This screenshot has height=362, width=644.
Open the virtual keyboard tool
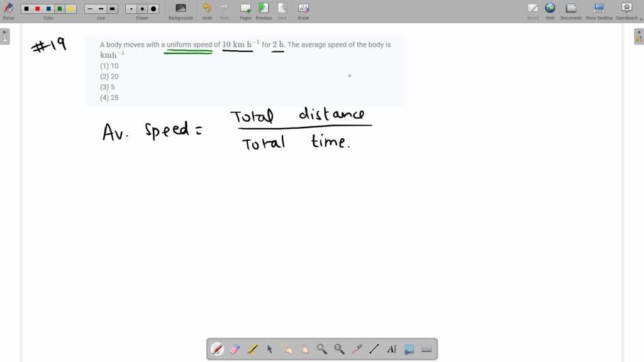[x=427, y=349]
